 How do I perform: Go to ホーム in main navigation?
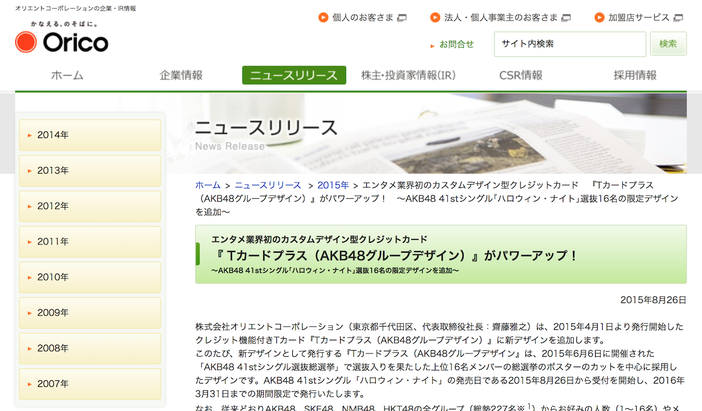(x=67, y=75)
